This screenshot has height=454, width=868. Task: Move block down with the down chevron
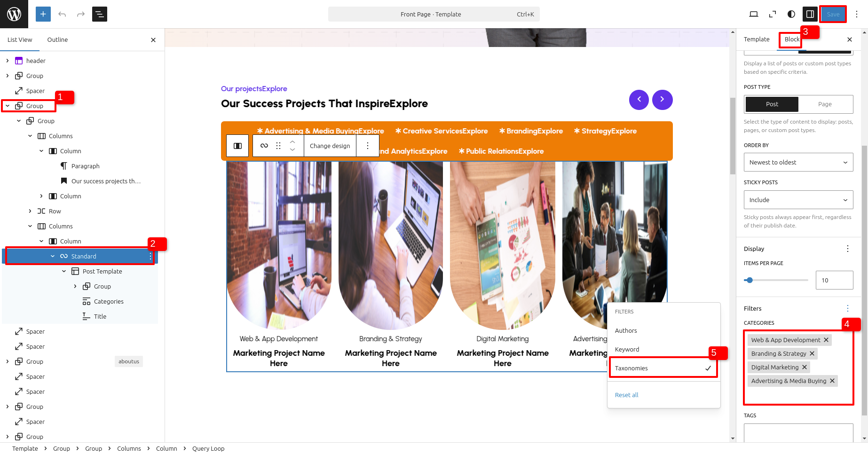point(292,150)
